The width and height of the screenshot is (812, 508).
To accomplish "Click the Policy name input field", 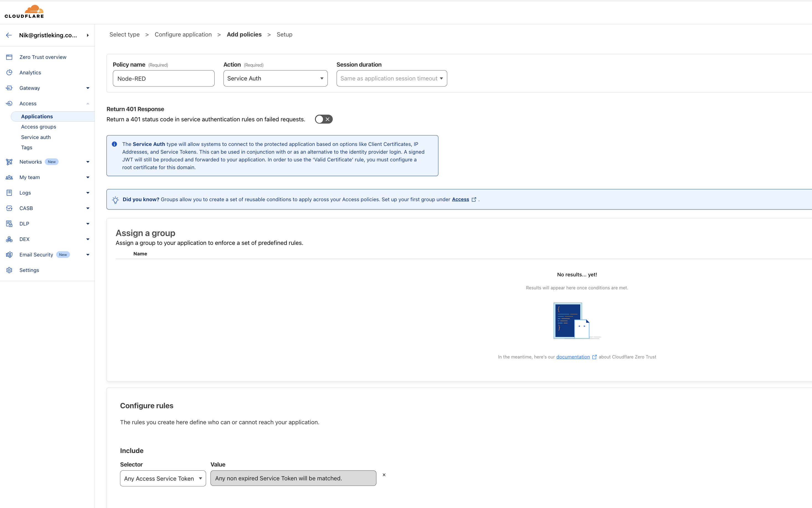I will click(163, 78).
